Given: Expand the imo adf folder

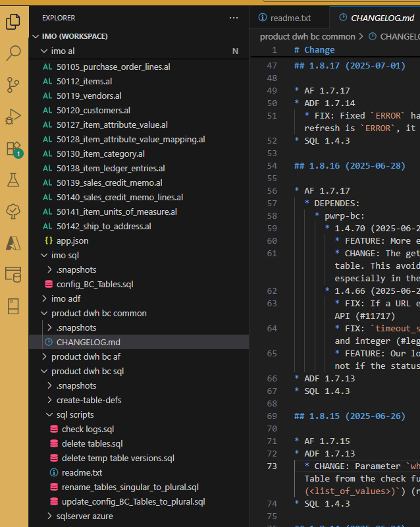Looking at the screenshot, I should click(43, 299).
